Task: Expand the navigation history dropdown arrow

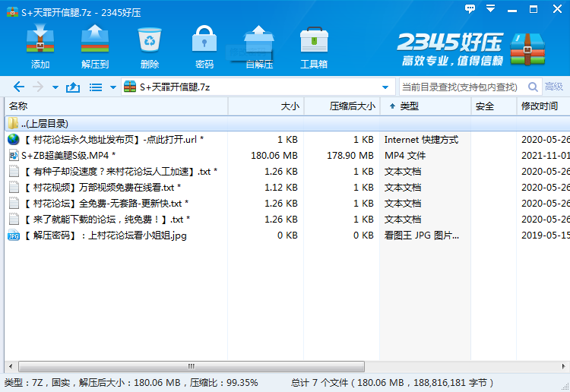Action: pos(55,87)
